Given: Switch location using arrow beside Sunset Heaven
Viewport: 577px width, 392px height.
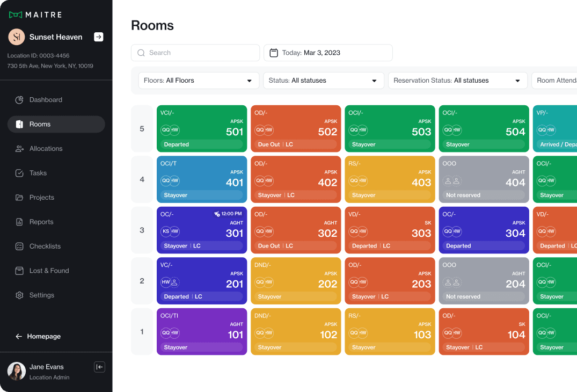Looking at the screenshot, I should point(98,37).
